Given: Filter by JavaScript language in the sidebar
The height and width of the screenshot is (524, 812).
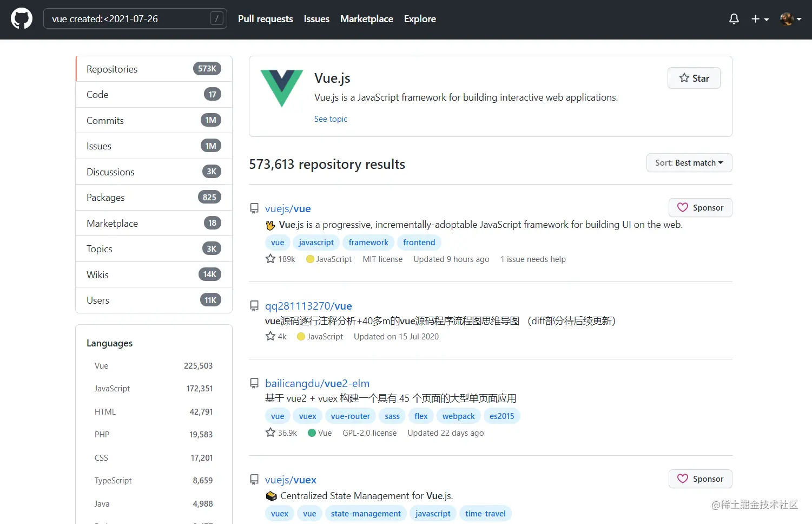Looking at the screenshot, I should tap(154, 389).
